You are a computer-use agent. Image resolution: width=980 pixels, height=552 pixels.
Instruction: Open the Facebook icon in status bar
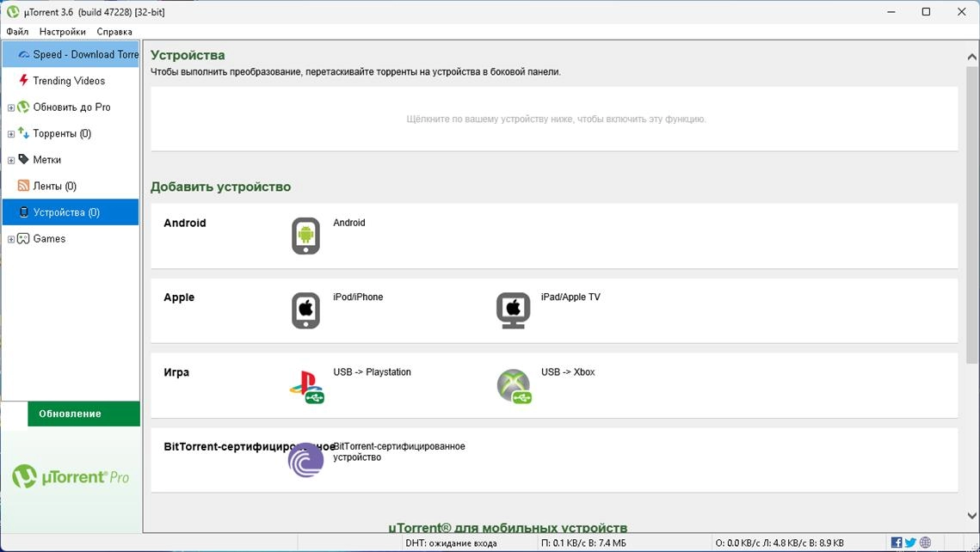pos(897,543)
